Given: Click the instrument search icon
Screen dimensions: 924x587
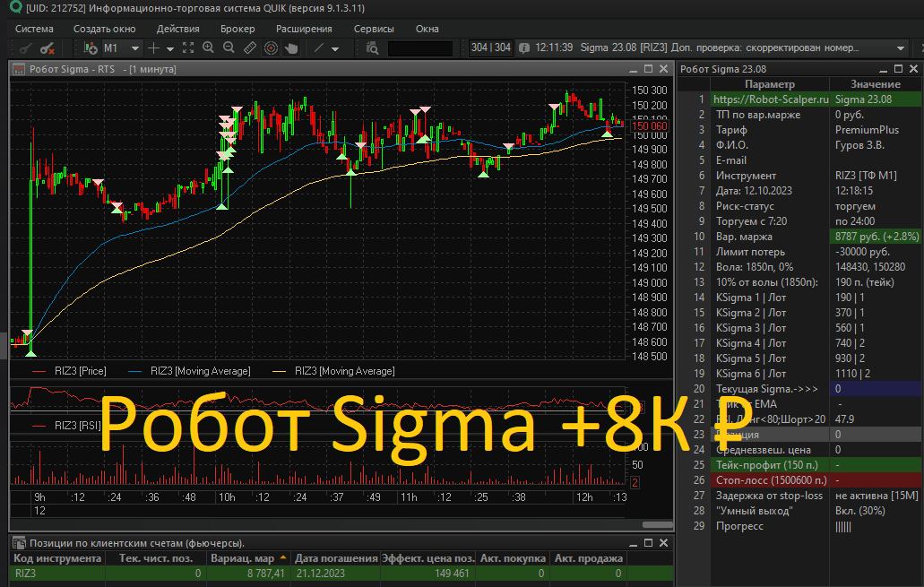Looking at the screenshot, I should [x=372, y=48].
